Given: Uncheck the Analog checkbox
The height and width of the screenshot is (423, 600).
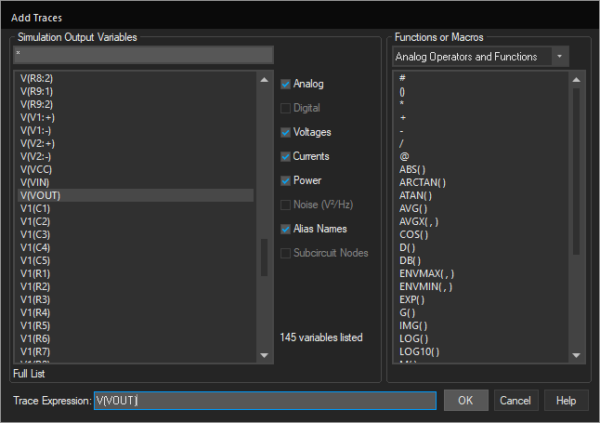Looking at the screenshot, I should [285, 84].
